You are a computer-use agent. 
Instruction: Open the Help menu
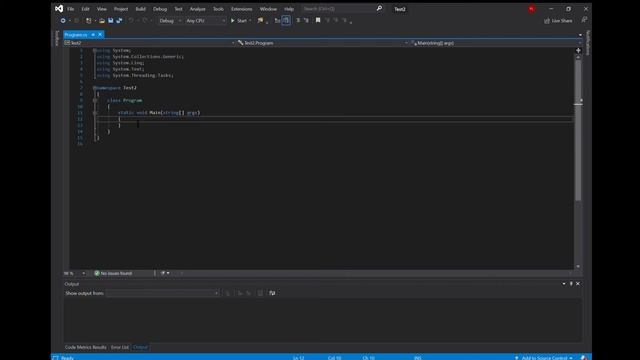(289, 9)
